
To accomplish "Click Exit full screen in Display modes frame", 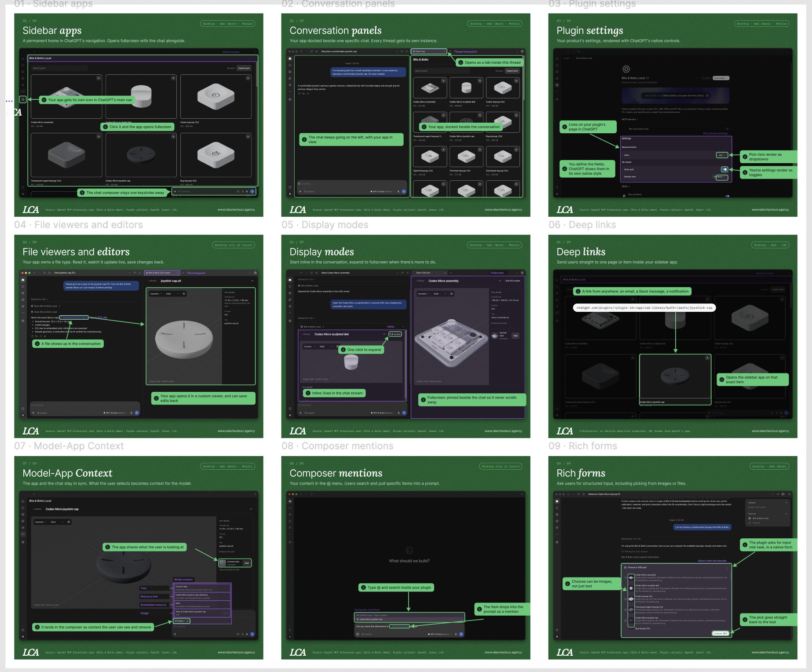I will [x=512, y=281].
